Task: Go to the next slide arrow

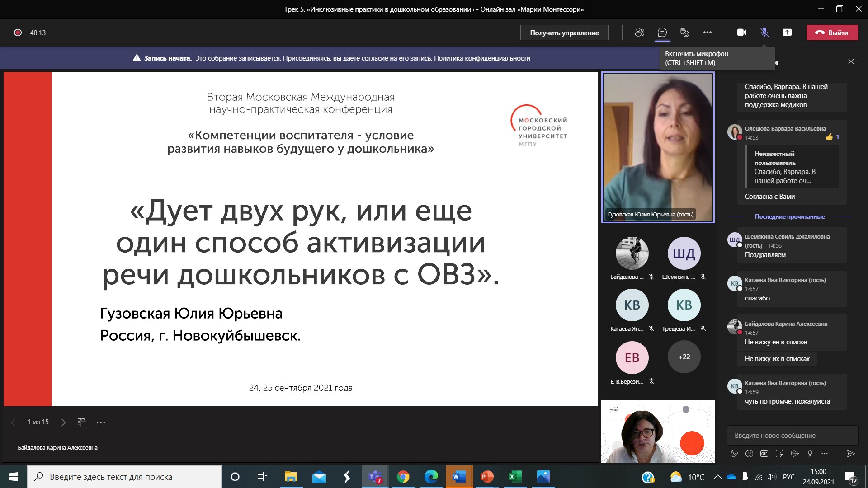Action: click(63, 422)
